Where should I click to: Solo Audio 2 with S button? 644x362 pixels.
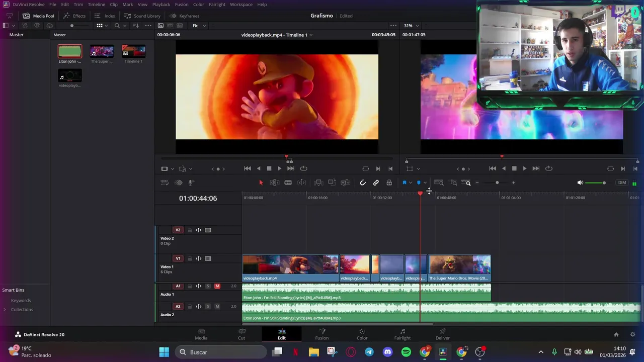(x=208, y=306)
